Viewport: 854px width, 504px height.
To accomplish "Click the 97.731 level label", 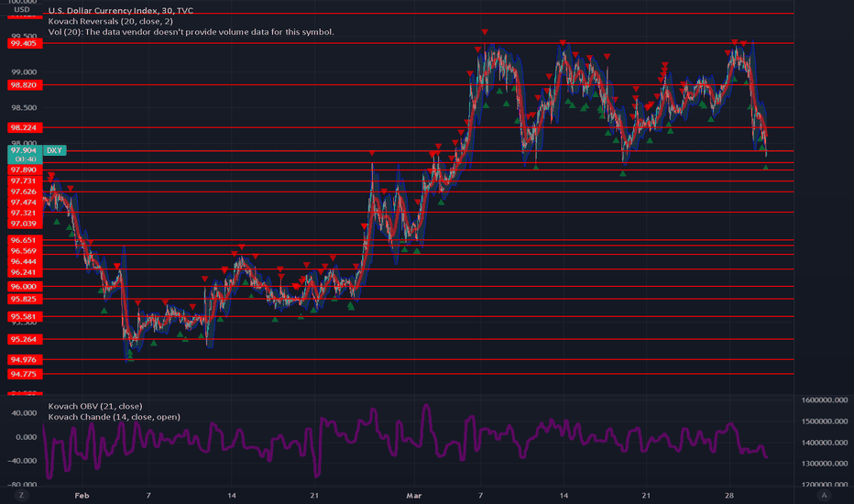I will tap(25, 181).
